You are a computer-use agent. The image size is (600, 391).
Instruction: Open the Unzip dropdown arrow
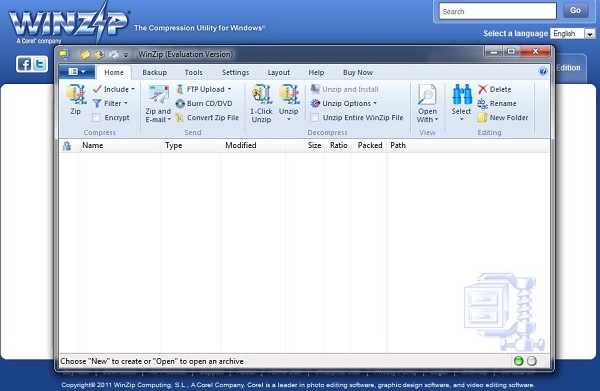289,119
